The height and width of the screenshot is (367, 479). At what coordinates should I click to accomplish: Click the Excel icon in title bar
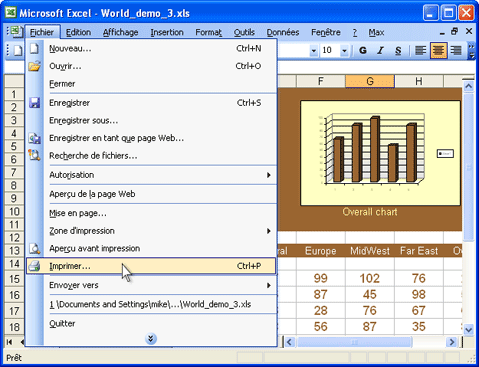click(11, 13)
